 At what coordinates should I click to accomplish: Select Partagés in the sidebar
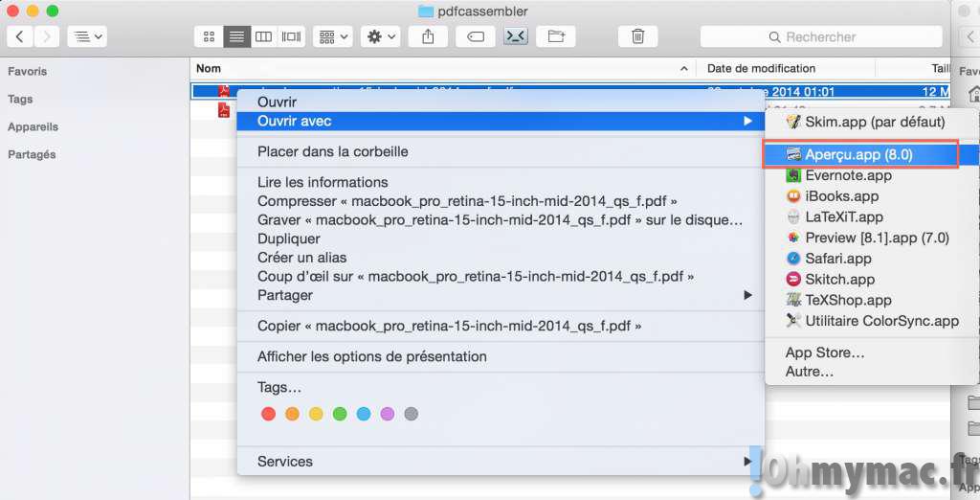[32, 154]
